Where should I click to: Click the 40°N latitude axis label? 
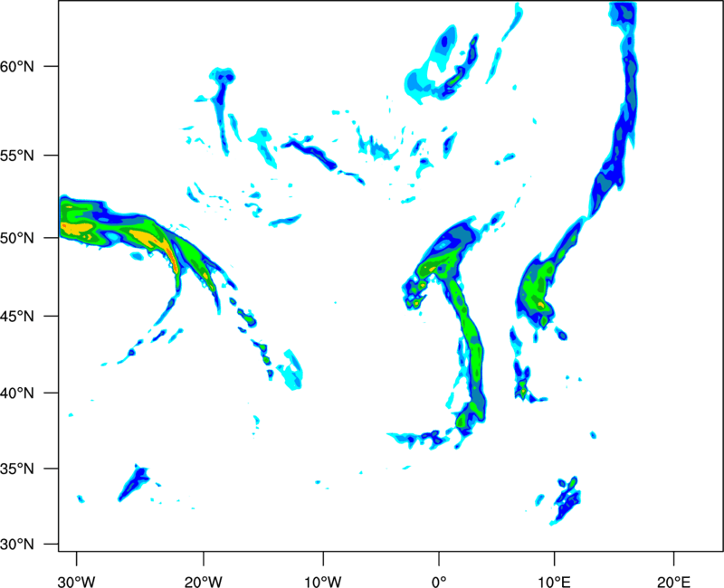pyautogui.click(x=17, y=394)
